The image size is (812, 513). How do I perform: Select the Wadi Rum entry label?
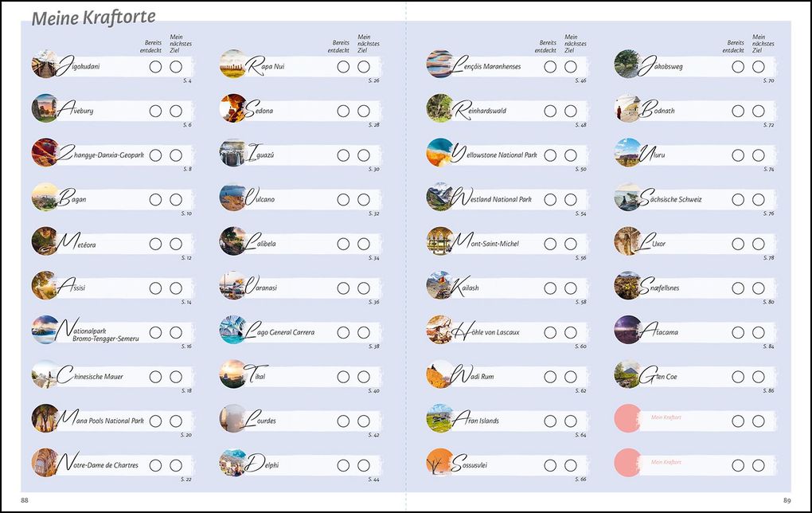point(472,375)
